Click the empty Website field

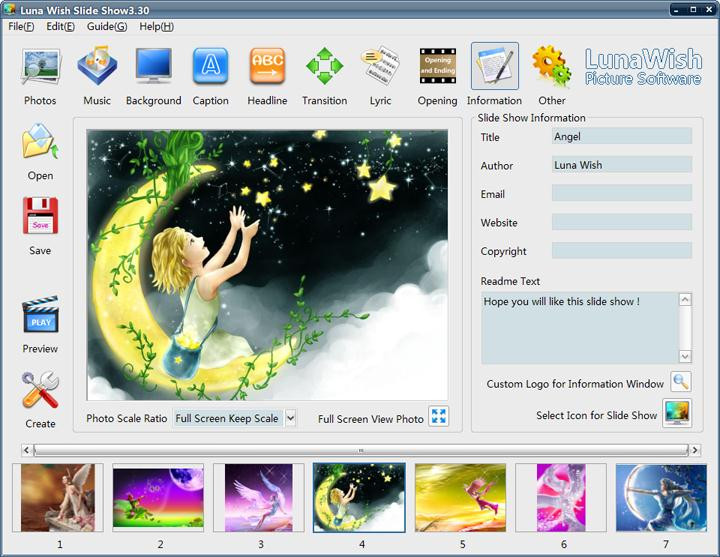pos(622,222)
